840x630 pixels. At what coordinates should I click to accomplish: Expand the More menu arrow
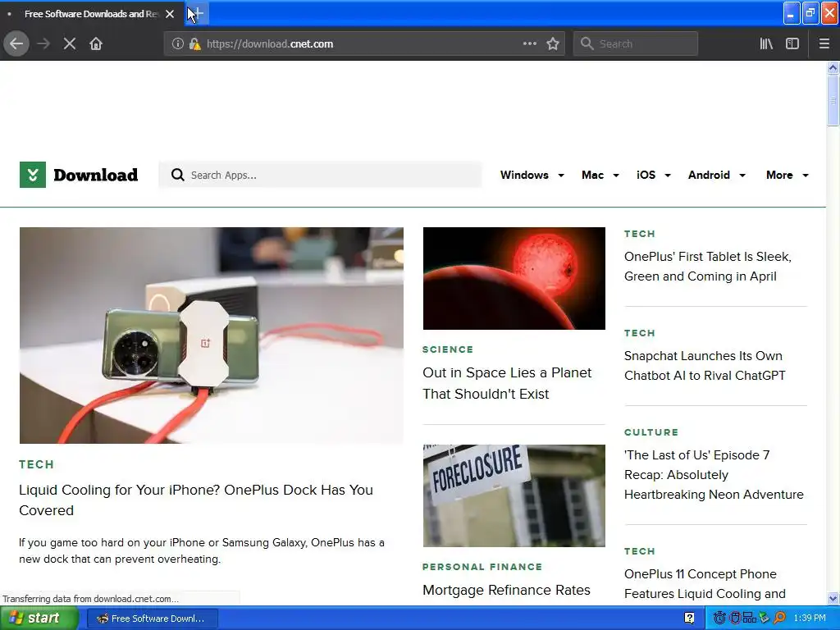(806, 176)
